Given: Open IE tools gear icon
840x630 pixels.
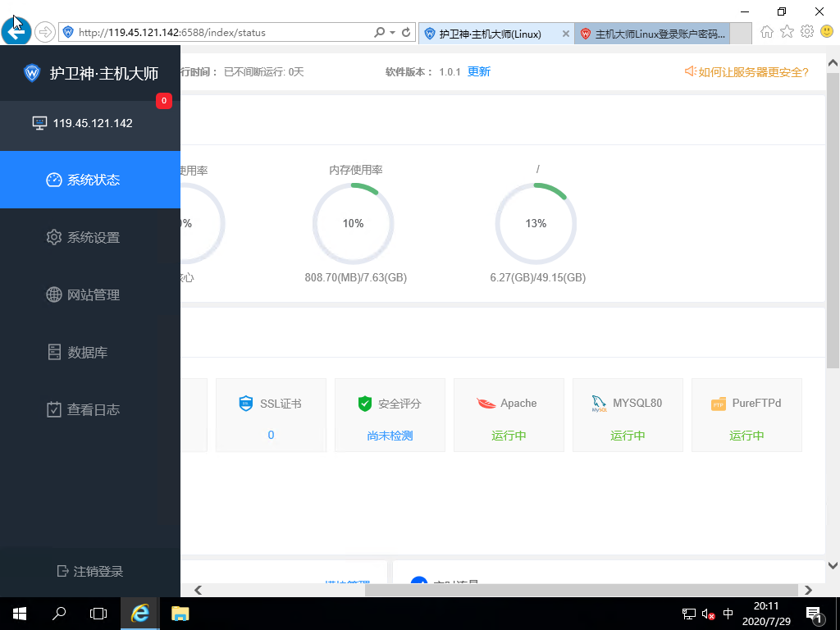Looking at the screenshot, I should tap(807, 32).
